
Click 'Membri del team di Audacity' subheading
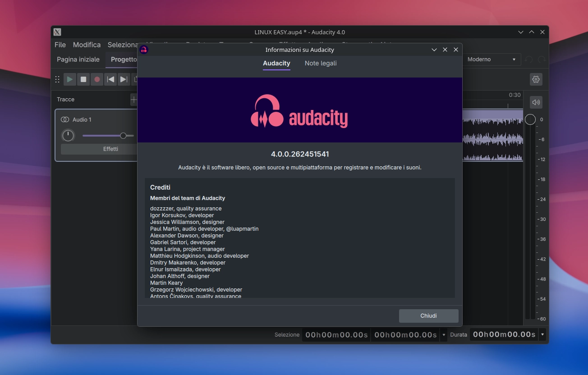click(x=188, y=198)
